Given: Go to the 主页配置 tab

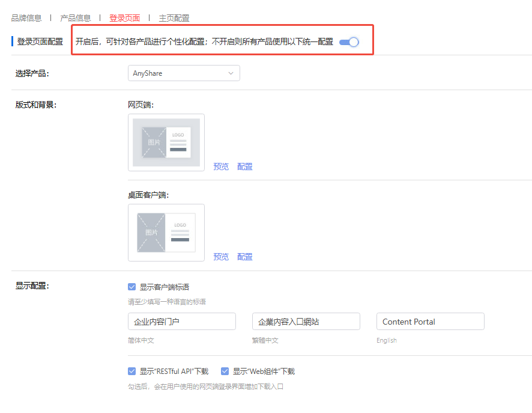Looking at the screenshot, I should point(174,18).
